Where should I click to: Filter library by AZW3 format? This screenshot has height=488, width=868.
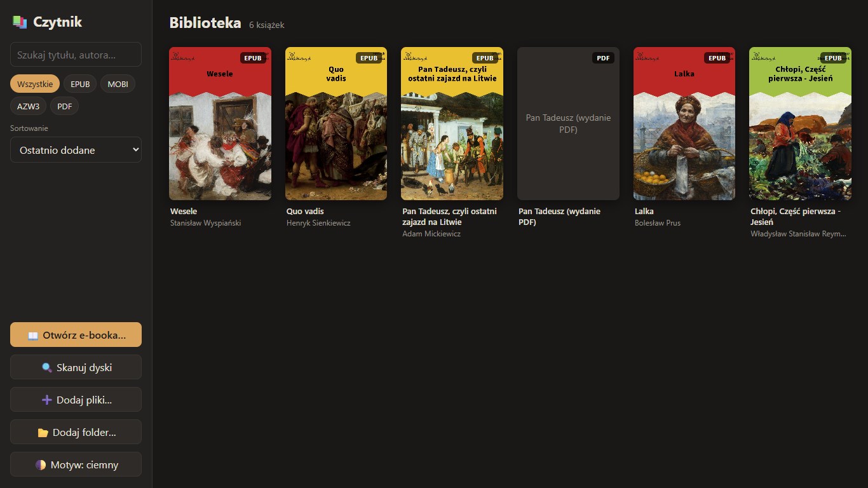(x=28, y=106)
